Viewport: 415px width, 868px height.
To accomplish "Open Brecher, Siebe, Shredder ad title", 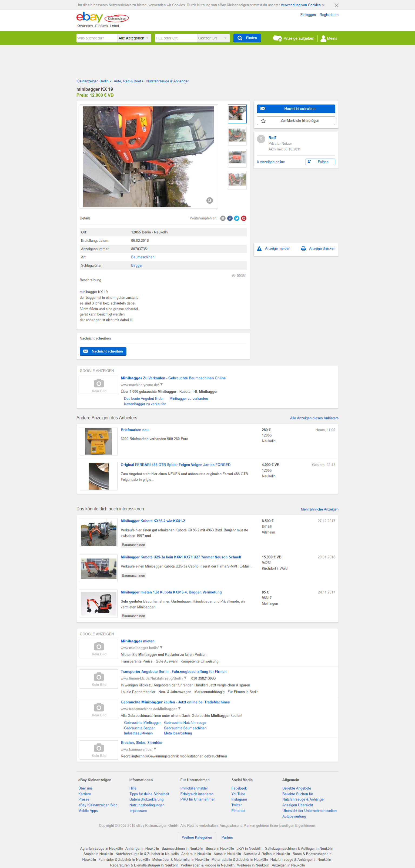I will point(142,743).
